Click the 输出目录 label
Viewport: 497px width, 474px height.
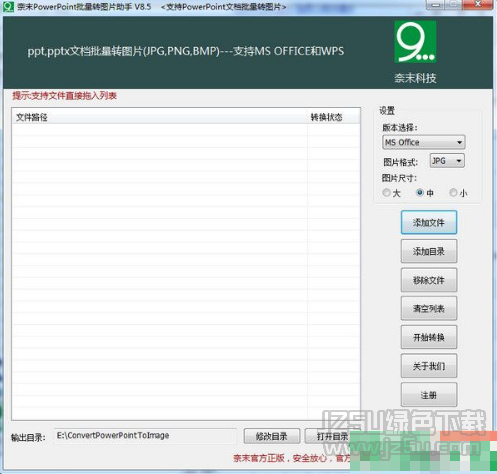(x=28, y=437)
